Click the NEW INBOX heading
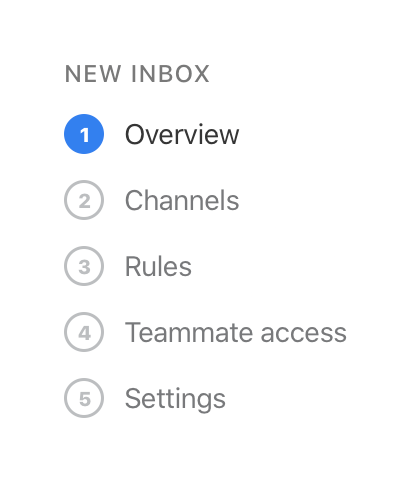 coord(137,74)
